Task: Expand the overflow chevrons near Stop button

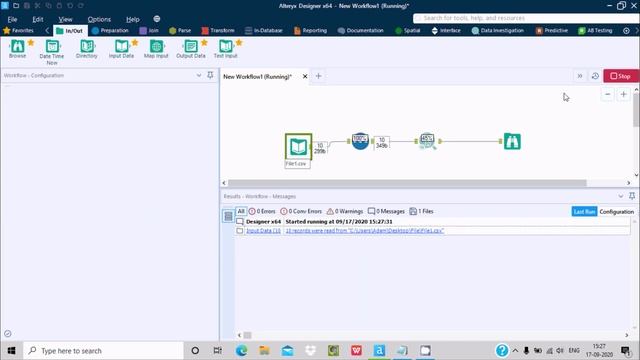Action: tap(580, 76)
